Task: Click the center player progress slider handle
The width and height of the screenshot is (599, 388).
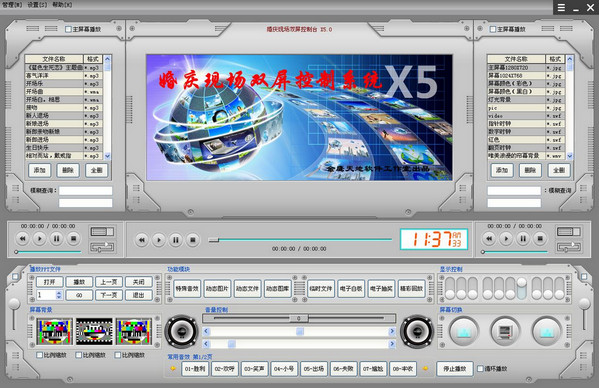Action: pos(214,240)
